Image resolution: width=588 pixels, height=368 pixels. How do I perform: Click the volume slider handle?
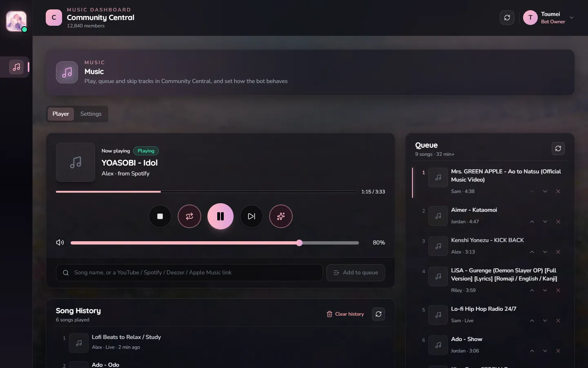click(x=299, y=243)
